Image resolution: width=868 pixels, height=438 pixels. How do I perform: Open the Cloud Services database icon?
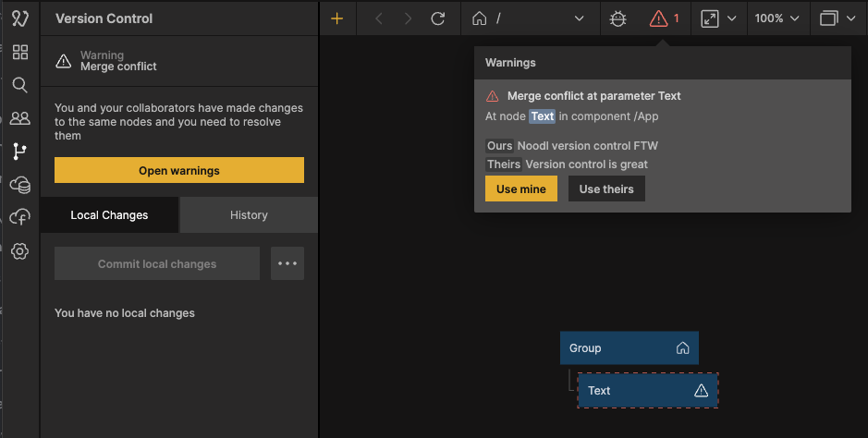coord(19,185)
